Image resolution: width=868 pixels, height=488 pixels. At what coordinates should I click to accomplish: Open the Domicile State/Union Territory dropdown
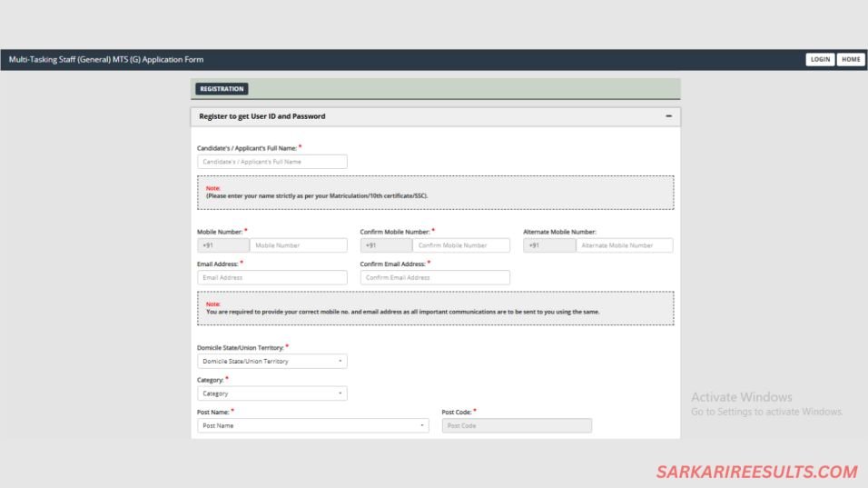(x=272, y=362)
